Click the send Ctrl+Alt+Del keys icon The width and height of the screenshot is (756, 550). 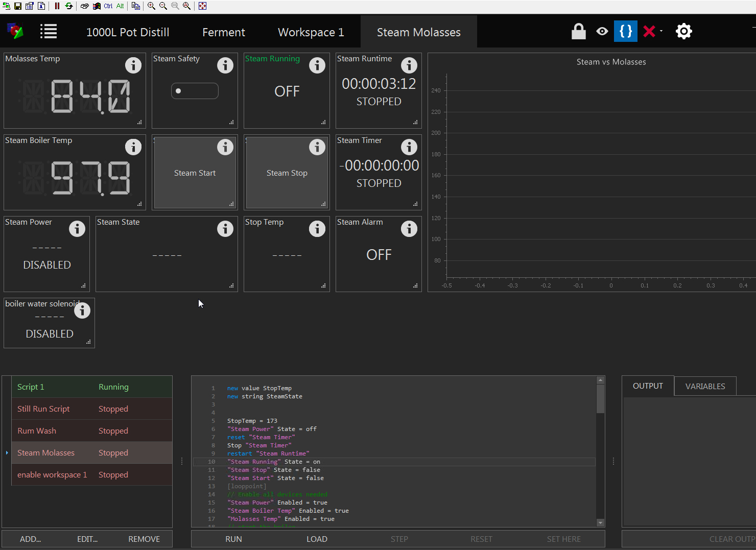coord(85,6)
